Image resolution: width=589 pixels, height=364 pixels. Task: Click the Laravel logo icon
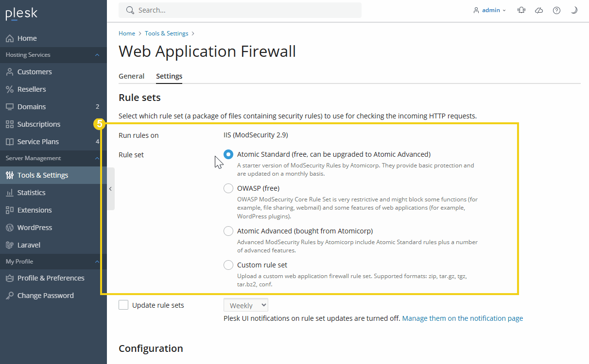click(x=9, y=245)
